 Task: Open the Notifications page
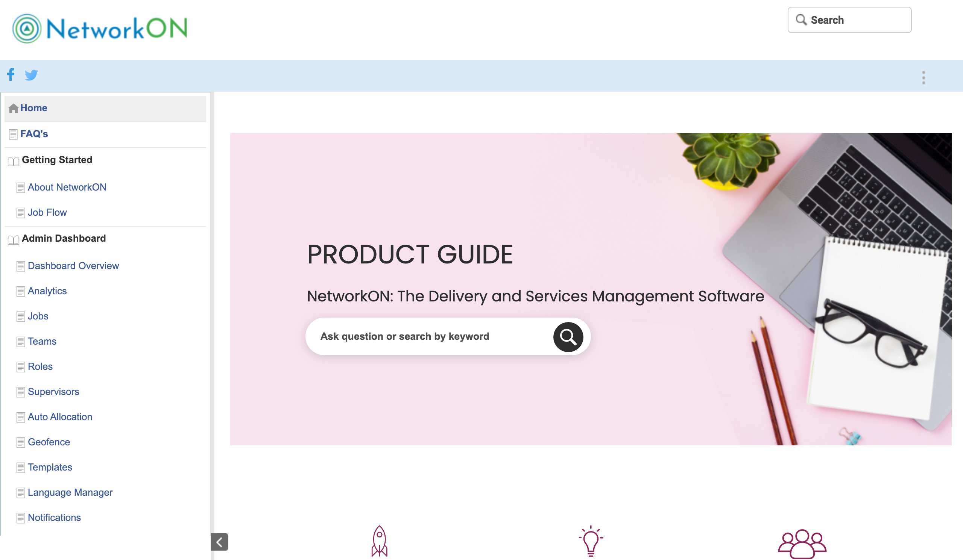(x=54, y=518)
